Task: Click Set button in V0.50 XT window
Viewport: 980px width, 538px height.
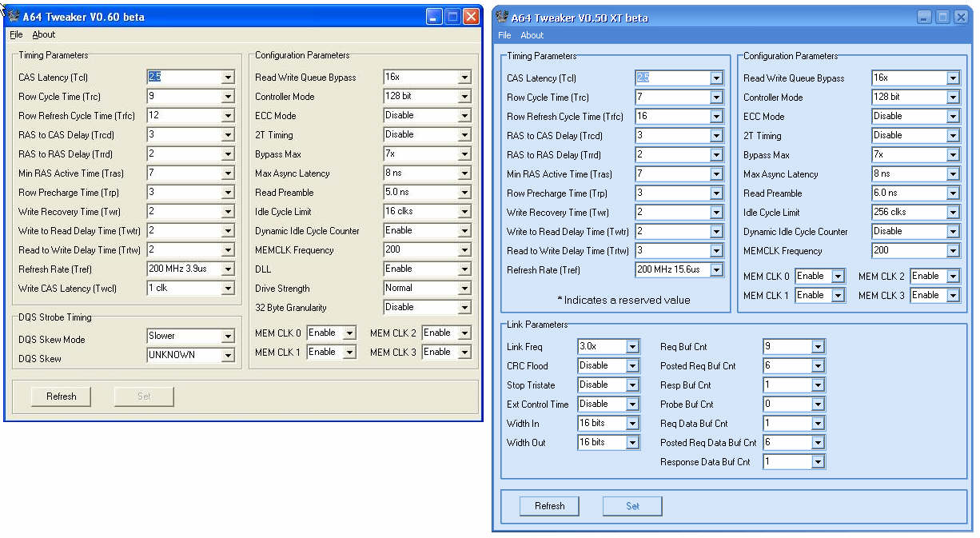Action: (x=632, y=506)
